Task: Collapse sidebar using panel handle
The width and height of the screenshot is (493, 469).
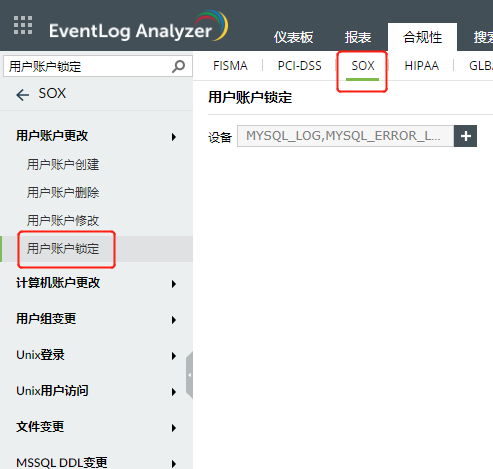Action: (x=189, y=375)
